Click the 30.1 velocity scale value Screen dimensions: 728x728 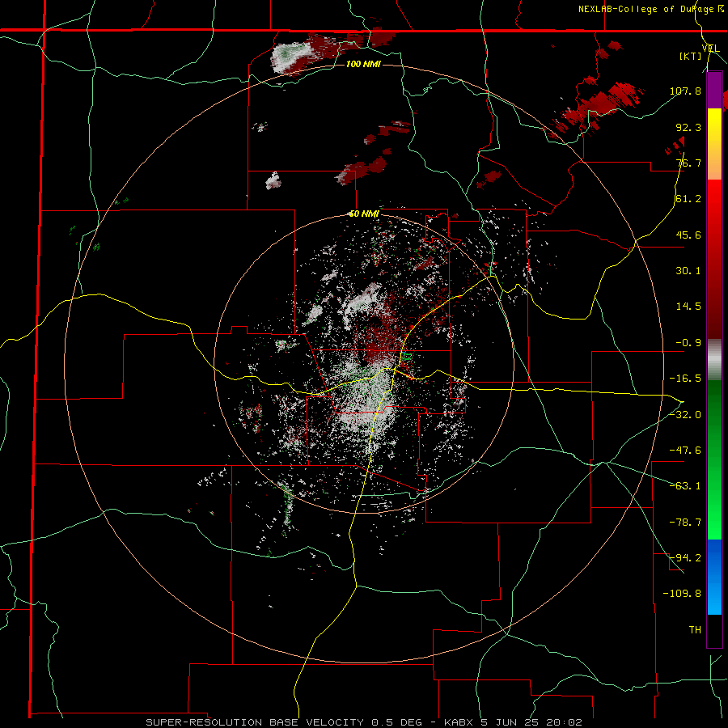688,271
